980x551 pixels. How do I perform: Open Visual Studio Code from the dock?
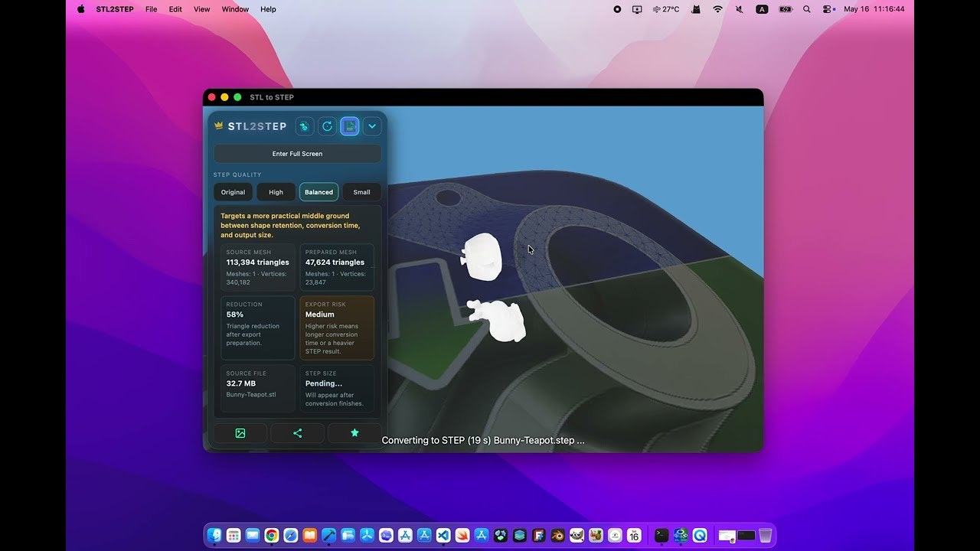(x=443, y=536)
